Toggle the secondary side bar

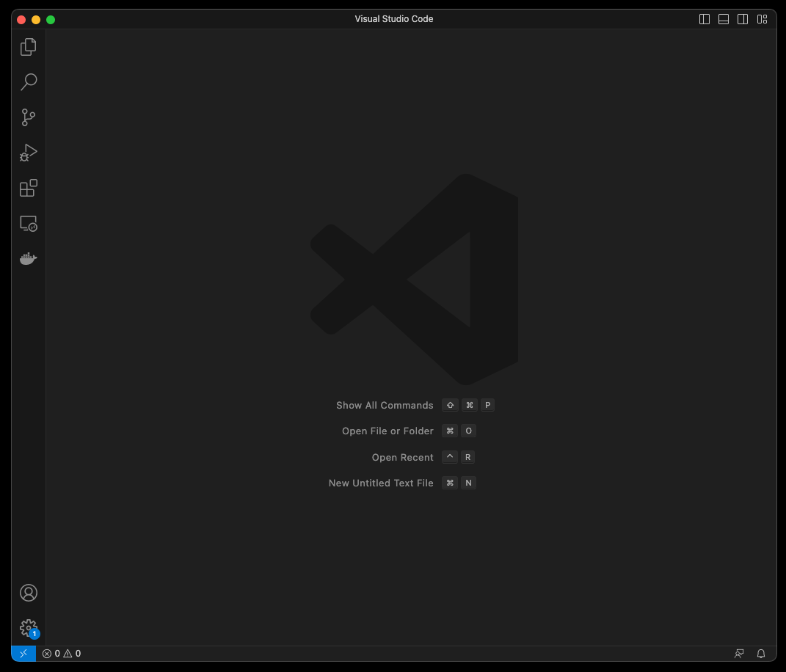pyautogui.click(x=743, y=19)
